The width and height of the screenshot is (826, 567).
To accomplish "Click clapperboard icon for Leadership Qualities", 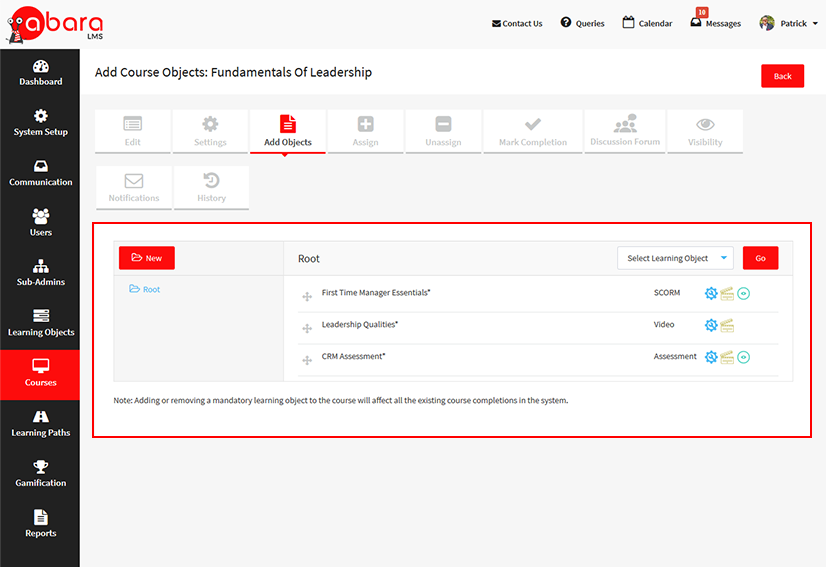I will pos(727,325).
